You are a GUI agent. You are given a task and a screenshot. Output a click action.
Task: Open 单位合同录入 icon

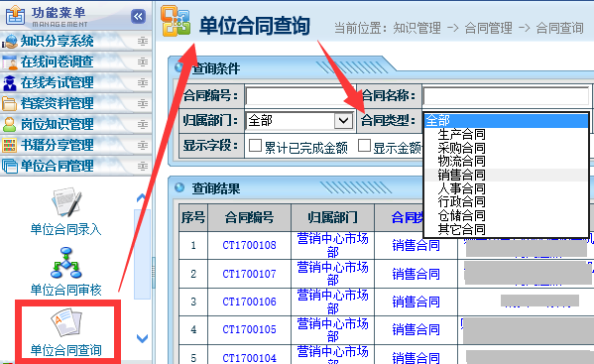point(66,202)
